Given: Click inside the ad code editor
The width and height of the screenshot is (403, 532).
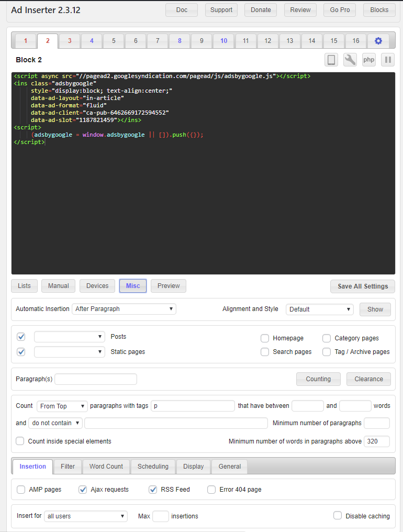Looking at the screenshot, I should (203, 173).
